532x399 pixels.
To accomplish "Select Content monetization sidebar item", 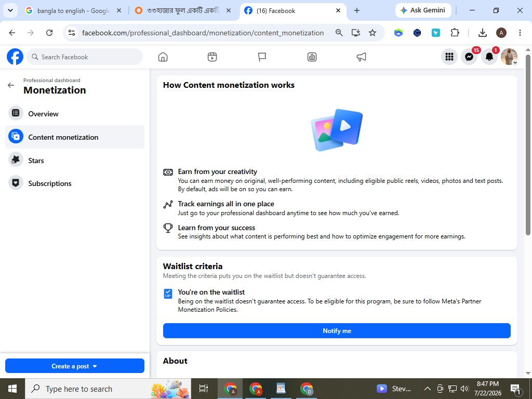I will (x=75, y=137).
